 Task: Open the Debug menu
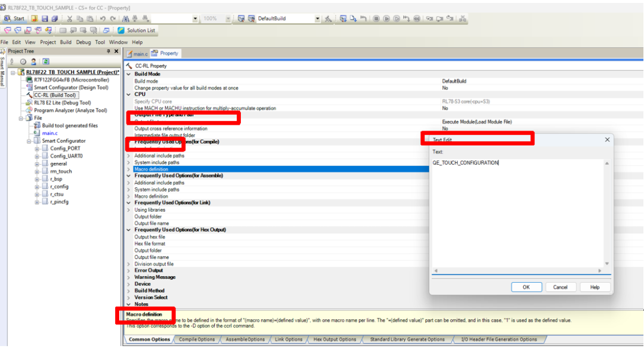[83, 42]
